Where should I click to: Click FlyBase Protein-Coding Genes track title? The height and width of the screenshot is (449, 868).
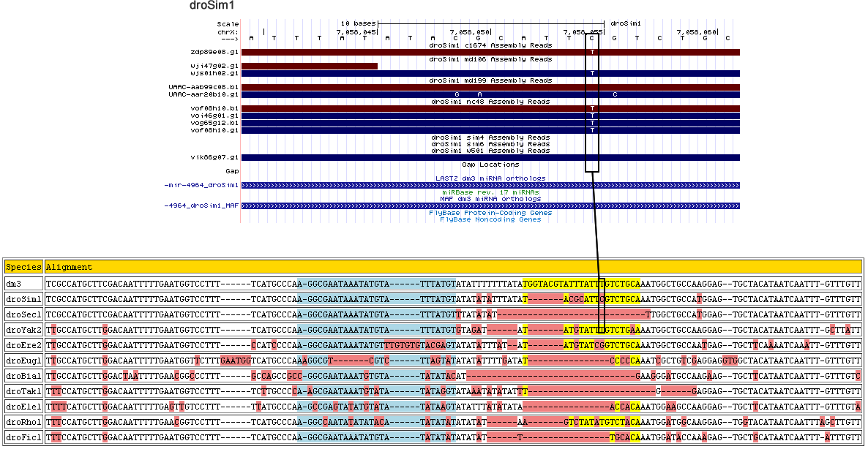490,213
